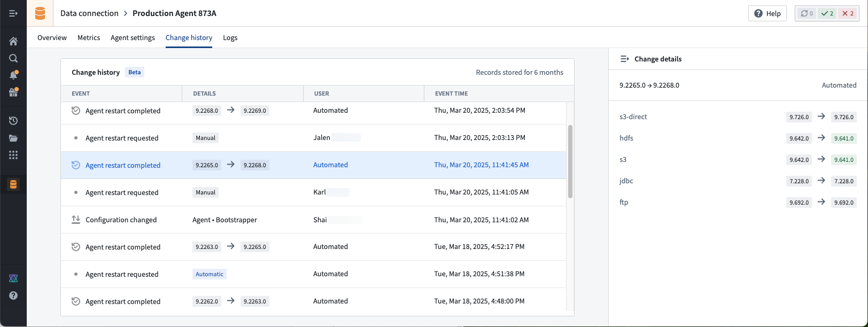The image size is (868, 327).
Task: Click the Beta tag
Action: point(135,72)
